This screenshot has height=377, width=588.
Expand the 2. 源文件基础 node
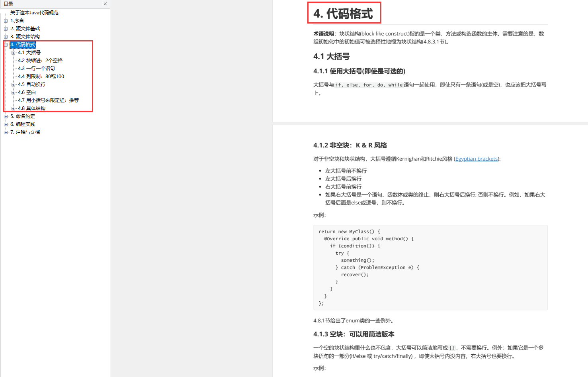(x=6, y=29)
